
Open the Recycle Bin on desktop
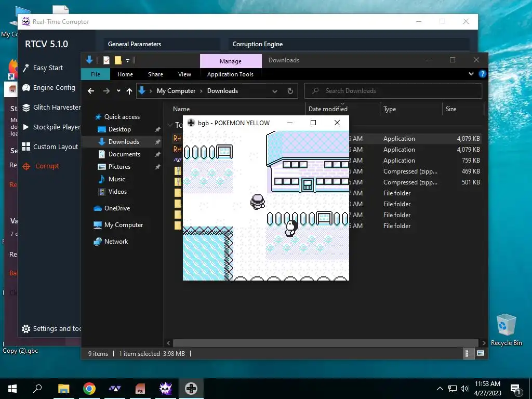506,330
